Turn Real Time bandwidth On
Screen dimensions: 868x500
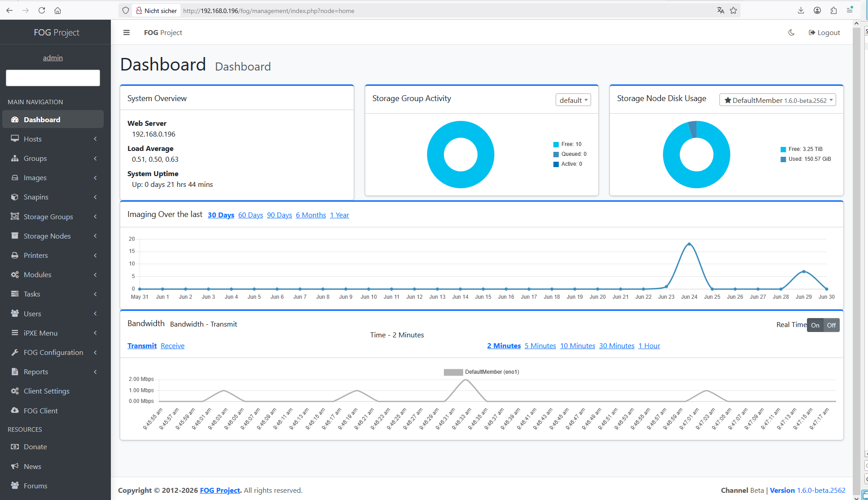815,325
